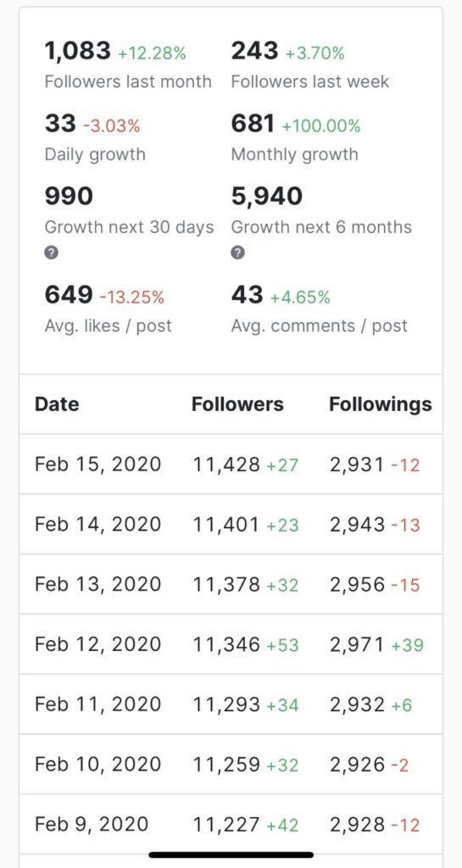The width and height of the screenshot is (462, 868).
Task: Select the Daily growth value 33
Action: (x=59, y=124)
